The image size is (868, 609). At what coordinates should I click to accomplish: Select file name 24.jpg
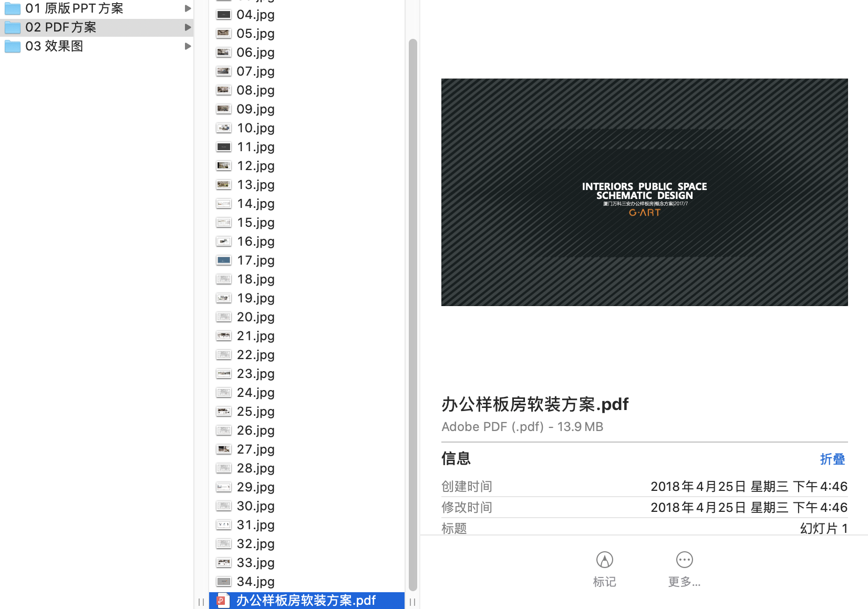[256, 393]
